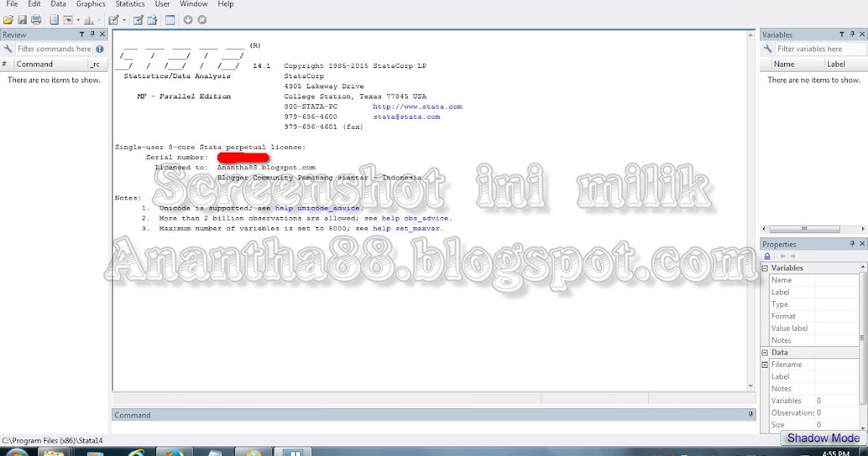The height and width of the screenshot is (456, 868).
Task: Click the 4:55 PM taskbar clock
Action: point(835,453)
